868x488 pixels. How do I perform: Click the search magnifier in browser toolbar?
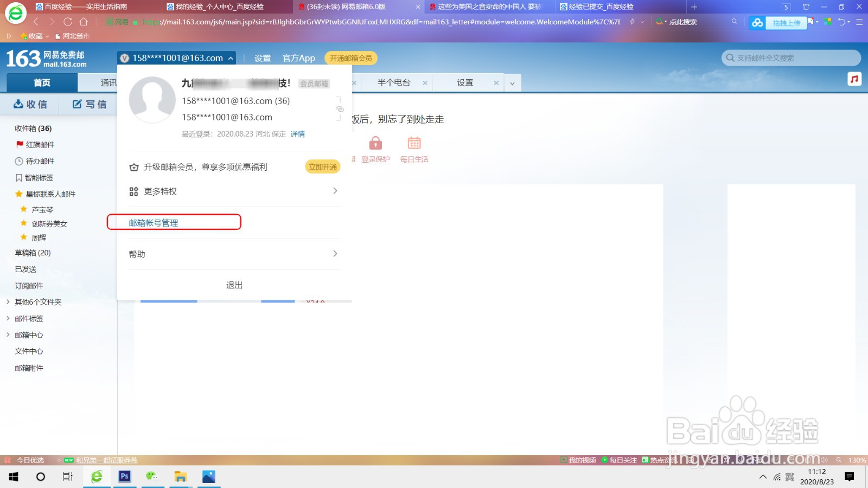(x=734, y=22)
